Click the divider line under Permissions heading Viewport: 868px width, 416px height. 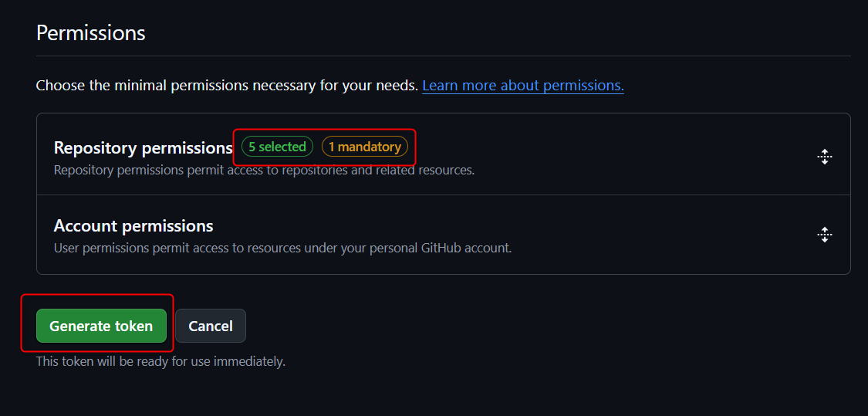[x=444, y=56]
